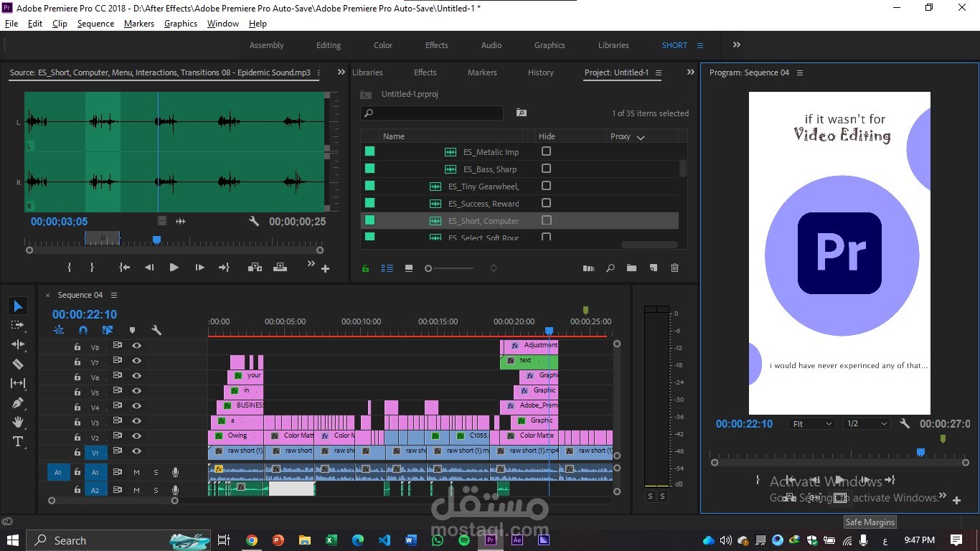The image size is (980, 551).
Task: Open the Source monitor button editor plus
Action: tap(325, 269)
